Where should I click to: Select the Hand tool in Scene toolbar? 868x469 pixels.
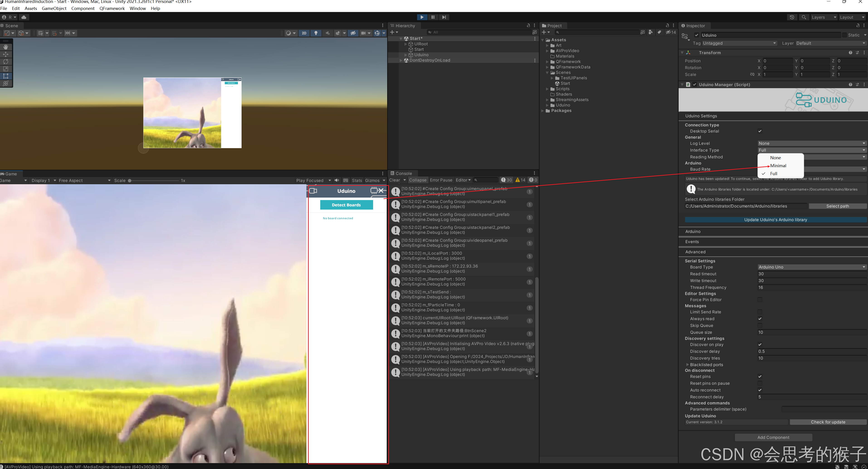click(x=6, y=47)
